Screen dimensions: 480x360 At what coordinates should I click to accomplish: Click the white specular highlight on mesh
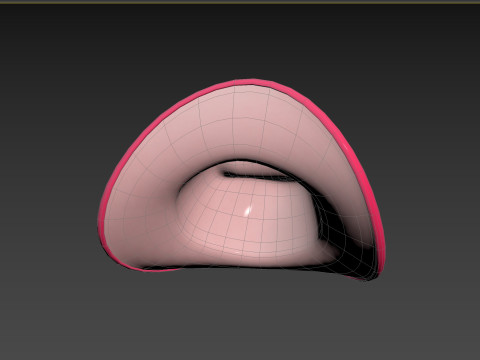248,211
